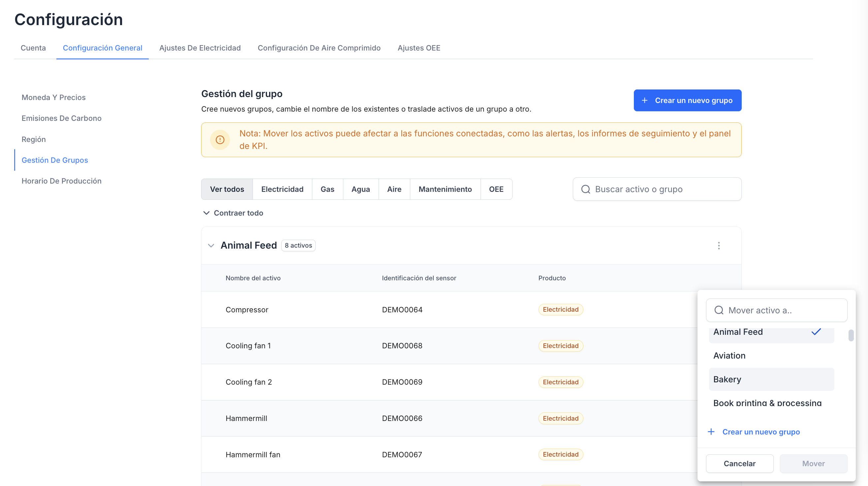Open Horario De Producción in sidebar
This screenshot has height=486, width=868.
coord(61,181)
